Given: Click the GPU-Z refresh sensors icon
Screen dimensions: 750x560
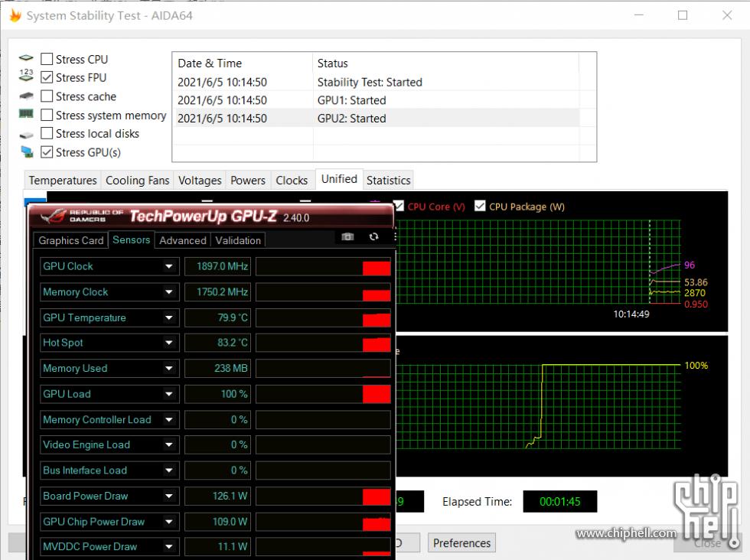Looking at the screenshot, I should [373, 237].
